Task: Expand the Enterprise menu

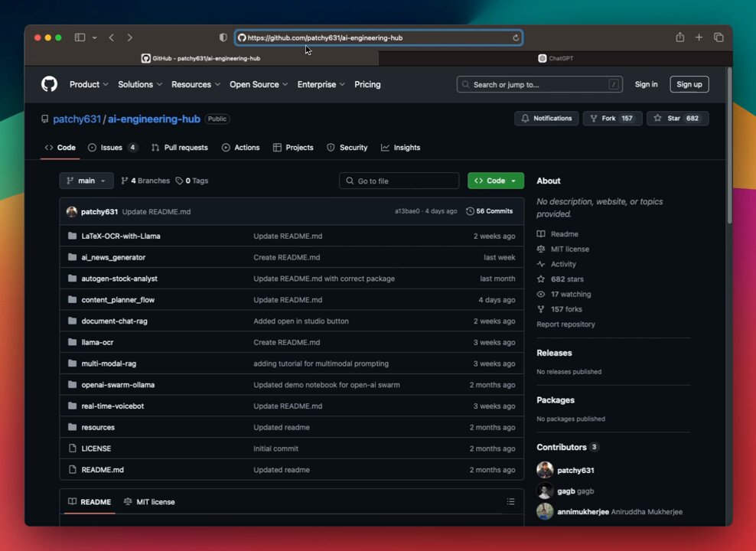Action: pyautogui.click(x=321, y=84)
